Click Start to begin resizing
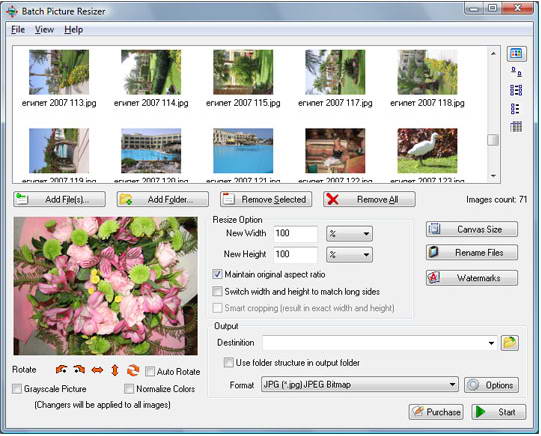 pos(499,412)
